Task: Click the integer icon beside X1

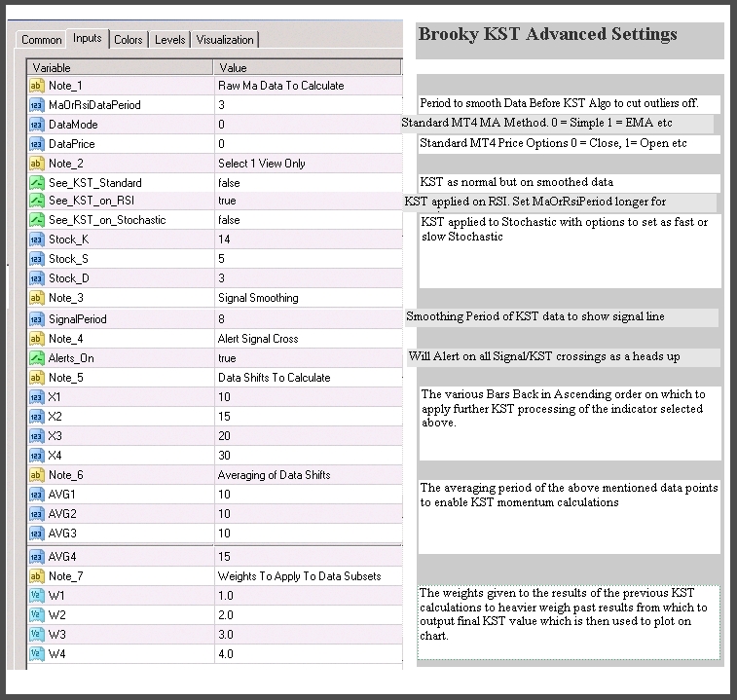Action: coord(36,397)
